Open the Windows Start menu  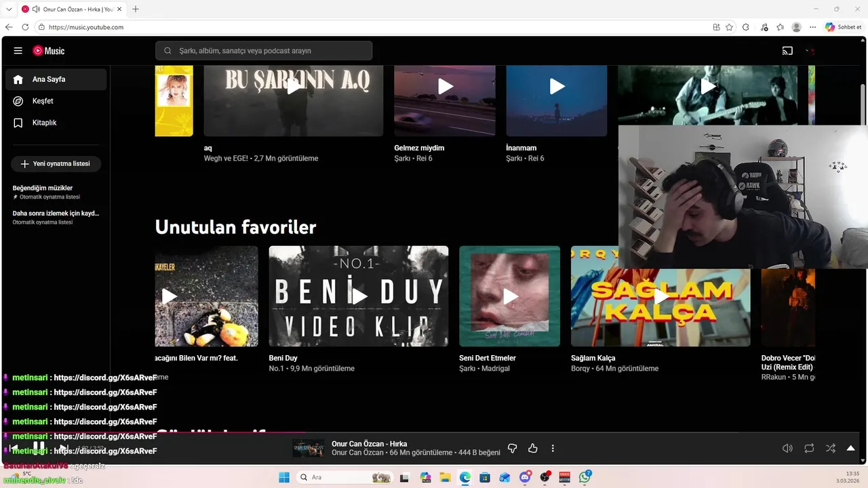coord(283,477)
